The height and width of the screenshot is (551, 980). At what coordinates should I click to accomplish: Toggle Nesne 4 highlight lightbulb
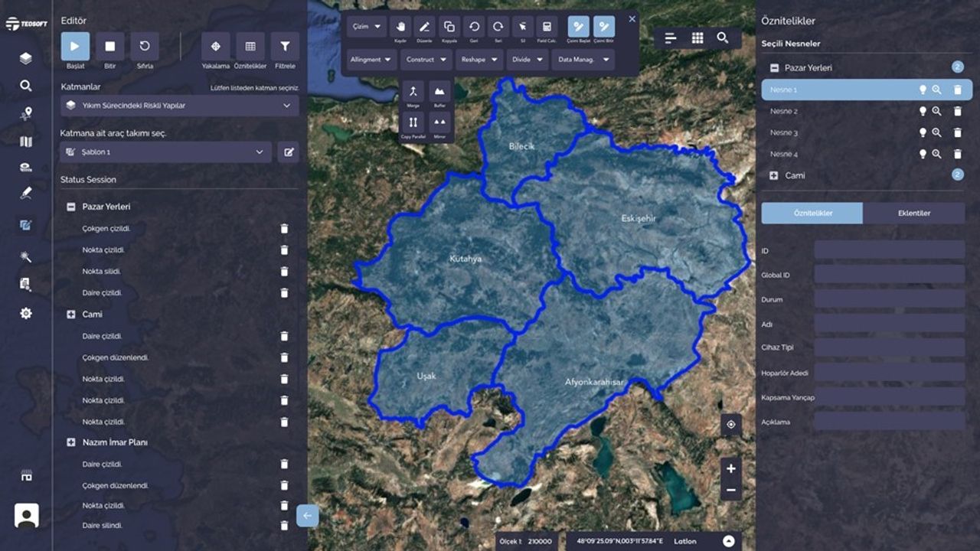[923, 154]
